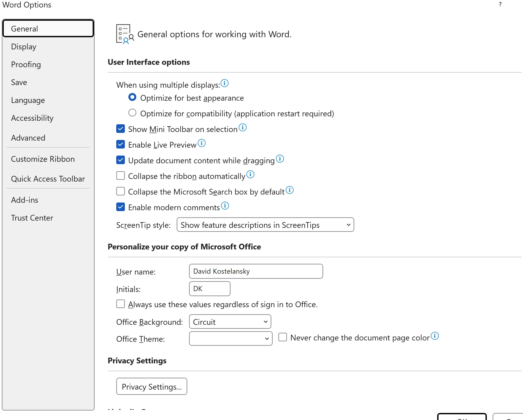Enable Collapse the ribbon automatically checkbox
Viewport: 523px width, 420px height.
(x=121, y=175)
